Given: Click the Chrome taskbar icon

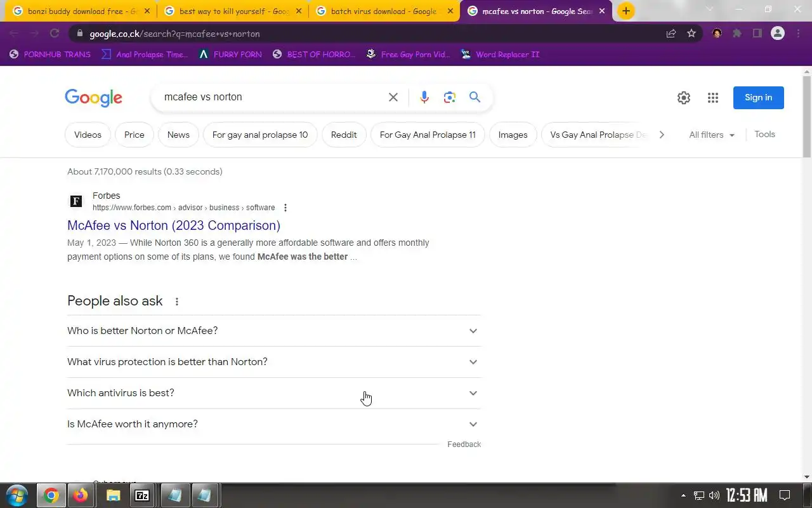Looking at the screenshot, I should tap(51, 496).
